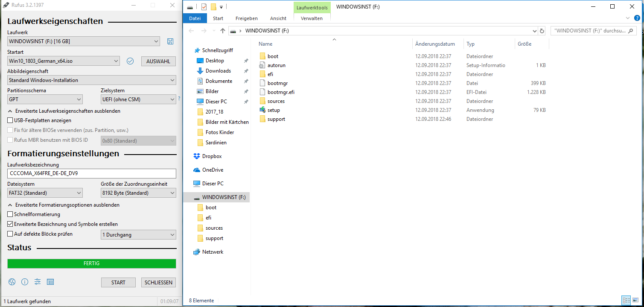Open the Datei tab in Explorer
644x307 pixels.
coord(195,18)
